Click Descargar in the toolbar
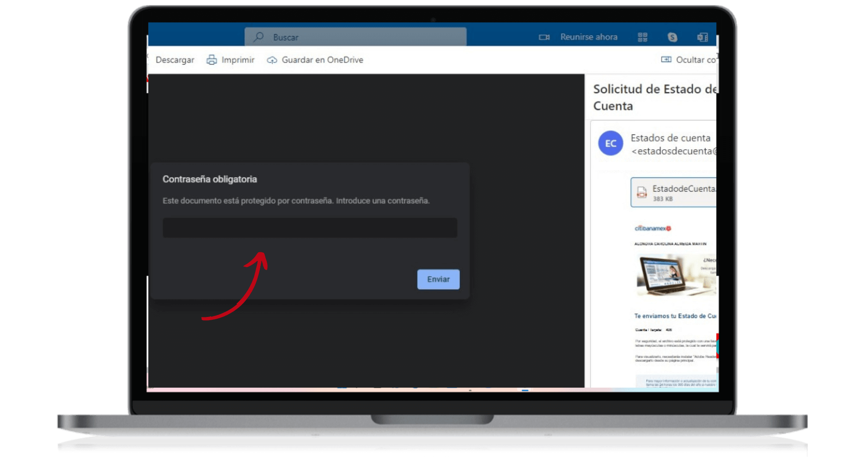 tap(175, 60)
